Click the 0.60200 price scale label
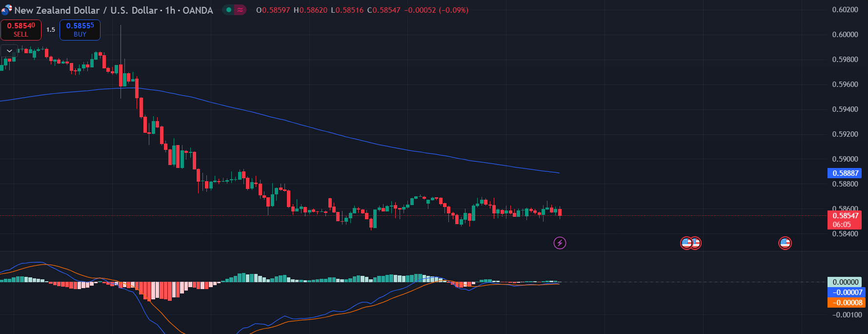The width and height of the screenshot is (868, 334). click(x=845, y=10)
